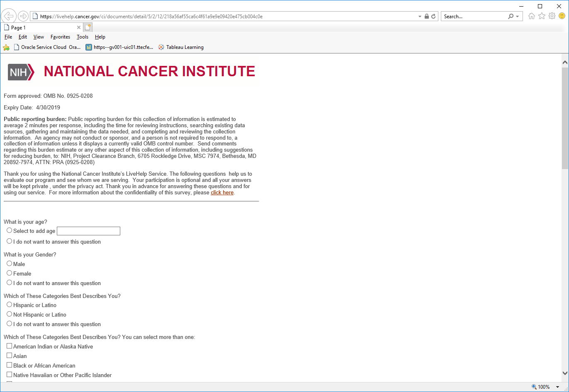Open Favorites with the star icon
This screenshot has height=392, width=569.
(x=542, y=16)
